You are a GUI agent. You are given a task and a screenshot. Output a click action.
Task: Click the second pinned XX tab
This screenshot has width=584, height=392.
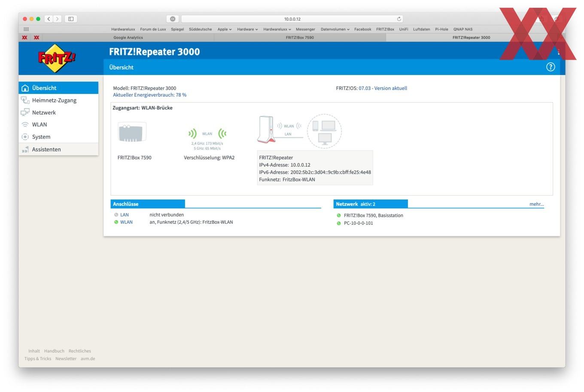[36, 37]
